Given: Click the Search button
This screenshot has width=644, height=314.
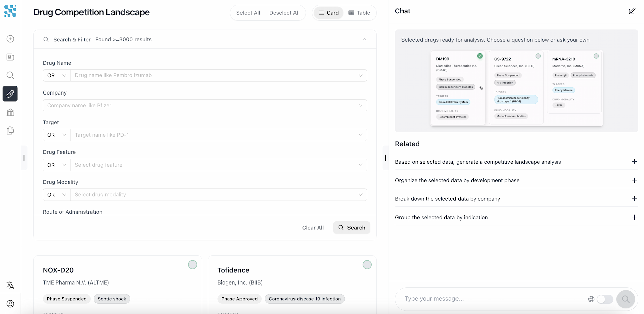Looking at the screenshot, I should (x=352, y=228).
